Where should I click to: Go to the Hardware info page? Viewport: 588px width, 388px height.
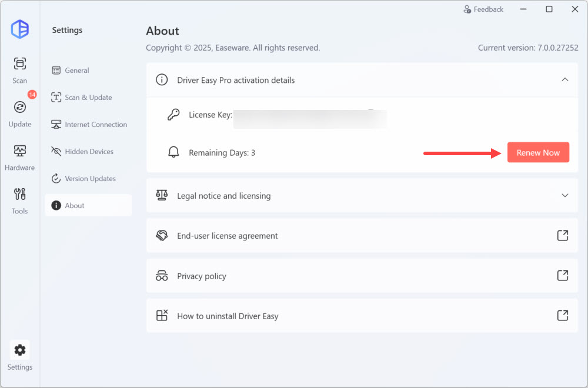pos(20,157)
